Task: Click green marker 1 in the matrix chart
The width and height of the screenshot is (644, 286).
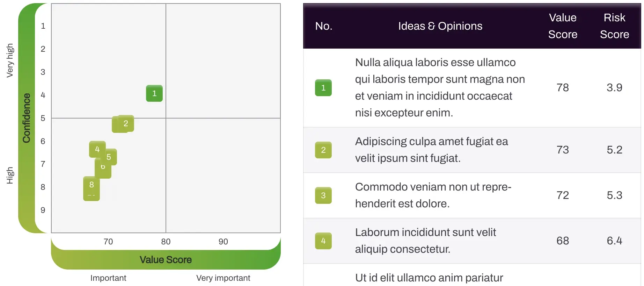Action: tap(154, 93)
